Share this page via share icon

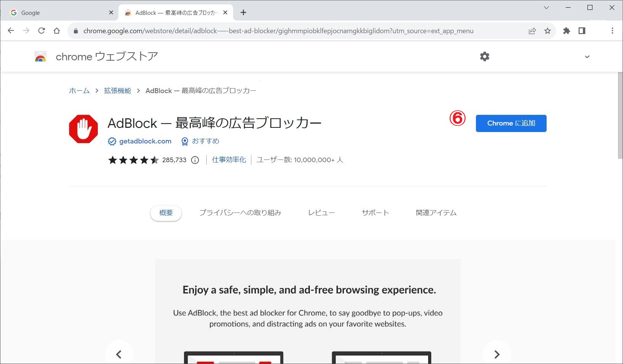(x=532, y=31)
